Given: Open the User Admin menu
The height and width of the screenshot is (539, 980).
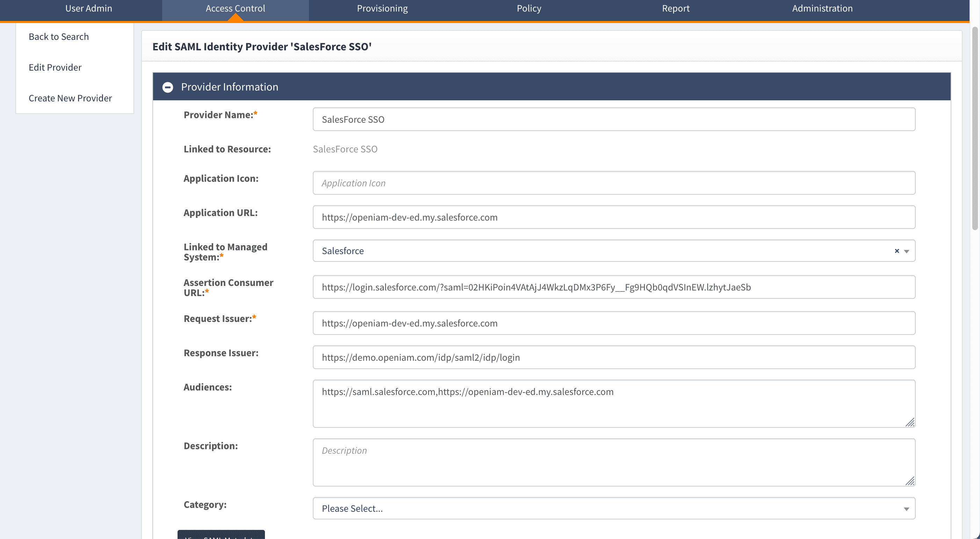Looking at the screenshot, I should (89, 8).
